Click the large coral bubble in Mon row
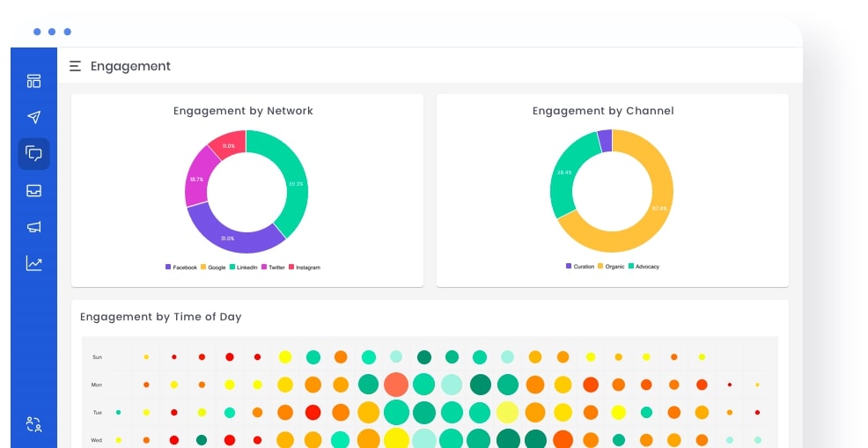 point(396,385)
